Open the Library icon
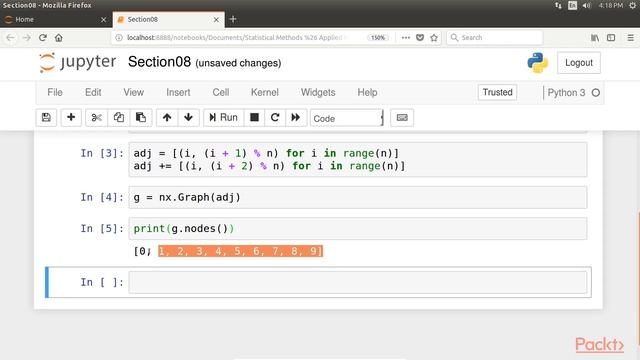Image resolution: width=640 pixels, height=360 pixels. tap(595, 38)
